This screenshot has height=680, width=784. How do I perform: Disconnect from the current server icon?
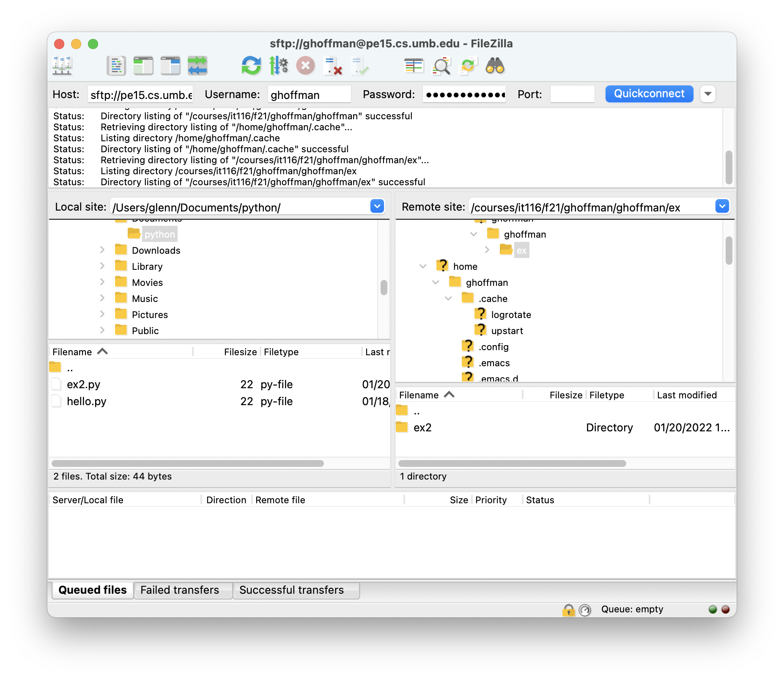coord(333,66)
